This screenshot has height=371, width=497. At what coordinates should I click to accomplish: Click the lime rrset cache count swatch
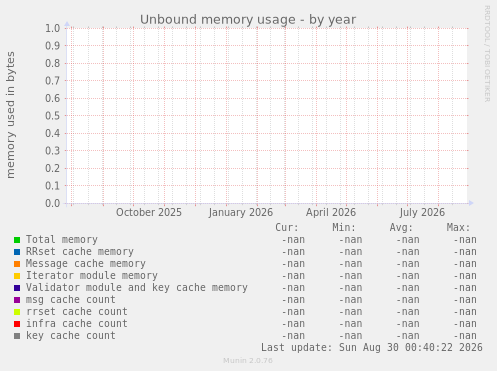click(17, 312)
